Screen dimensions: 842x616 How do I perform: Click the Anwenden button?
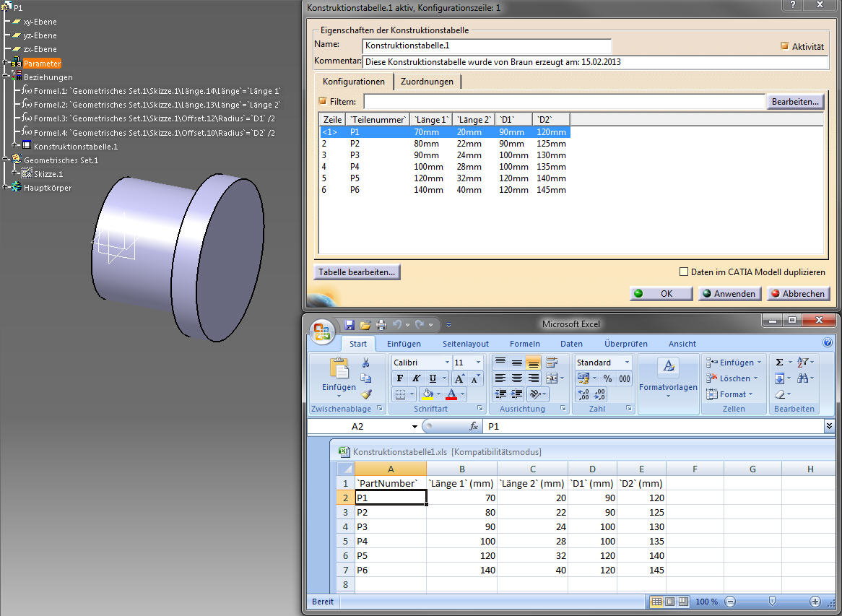(729, 293)
